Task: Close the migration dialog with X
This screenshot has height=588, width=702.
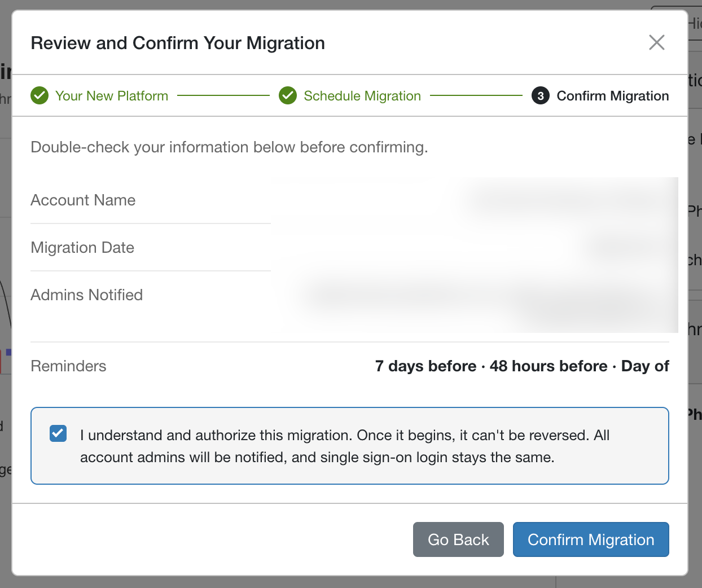Action: point(656,42)
